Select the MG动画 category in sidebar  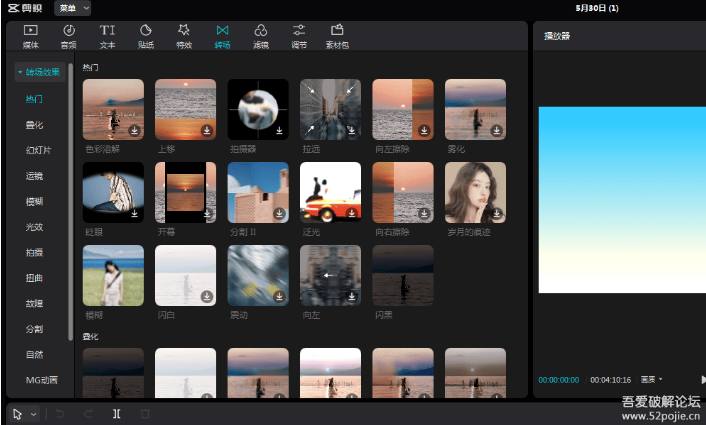click(x=41, y=379)
